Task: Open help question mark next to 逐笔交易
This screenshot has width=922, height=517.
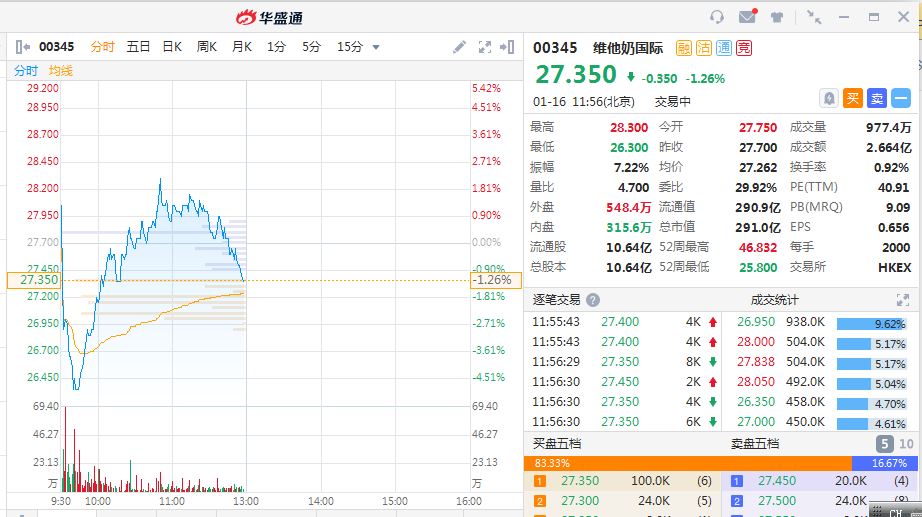Action: pos(593,300)
